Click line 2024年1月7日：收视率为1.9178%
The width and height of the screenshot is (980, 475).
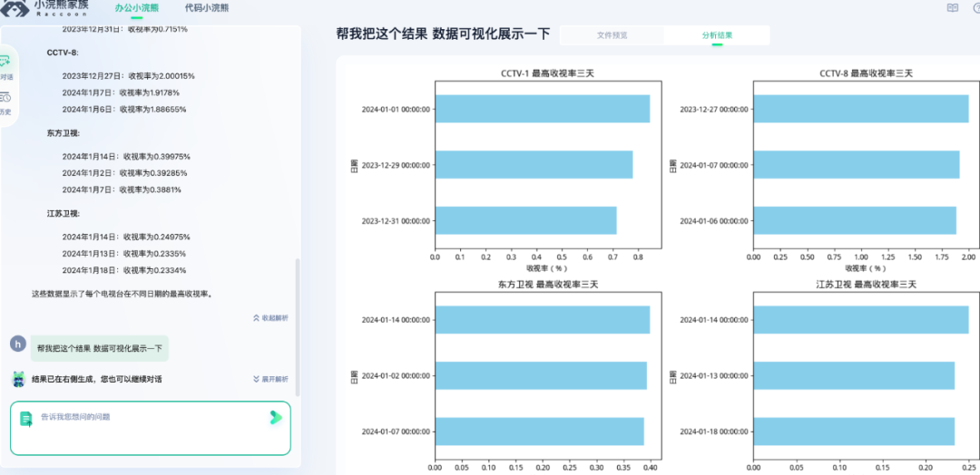121,92
